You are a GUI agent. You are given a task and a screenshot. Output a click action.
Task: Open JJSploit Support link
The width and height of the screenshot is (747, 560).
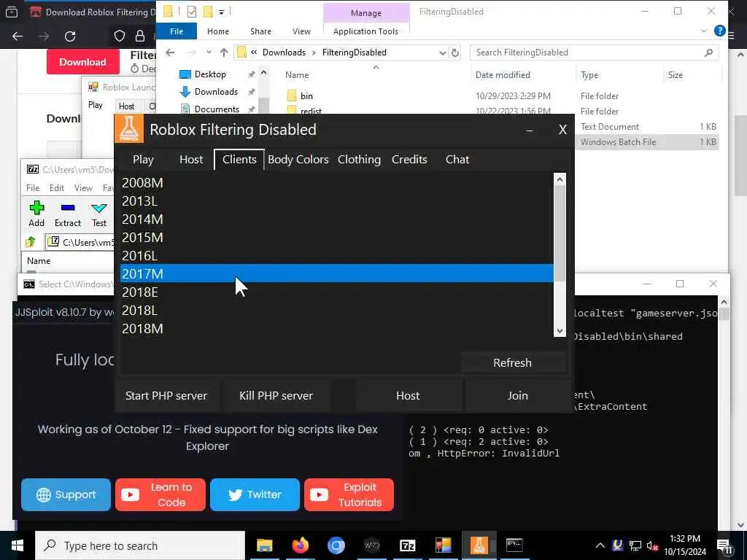[x=66, y=495]
